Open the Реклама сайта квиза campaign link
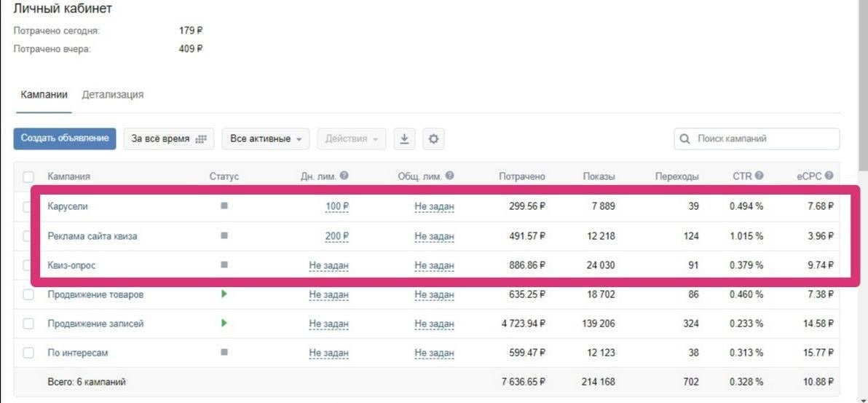This screenshot has height=403, width=868. 92,235
